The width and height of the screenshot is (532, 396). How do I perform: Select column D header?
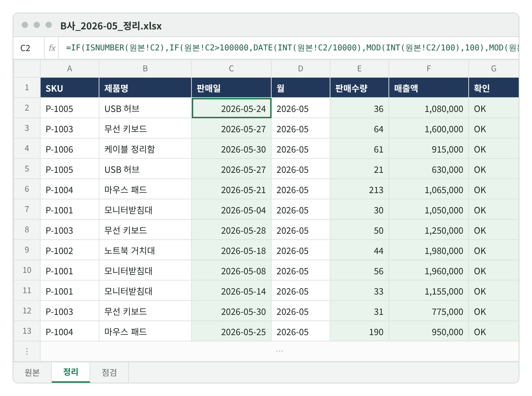click(301, 69)
